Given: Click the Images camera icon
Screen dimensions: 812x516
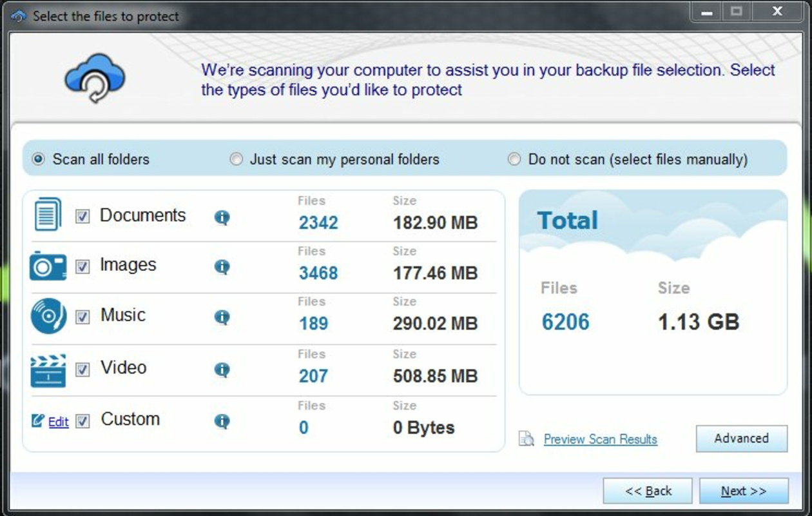Looking at the screenshot, I should pyautogui.click(x=48, y=266).
